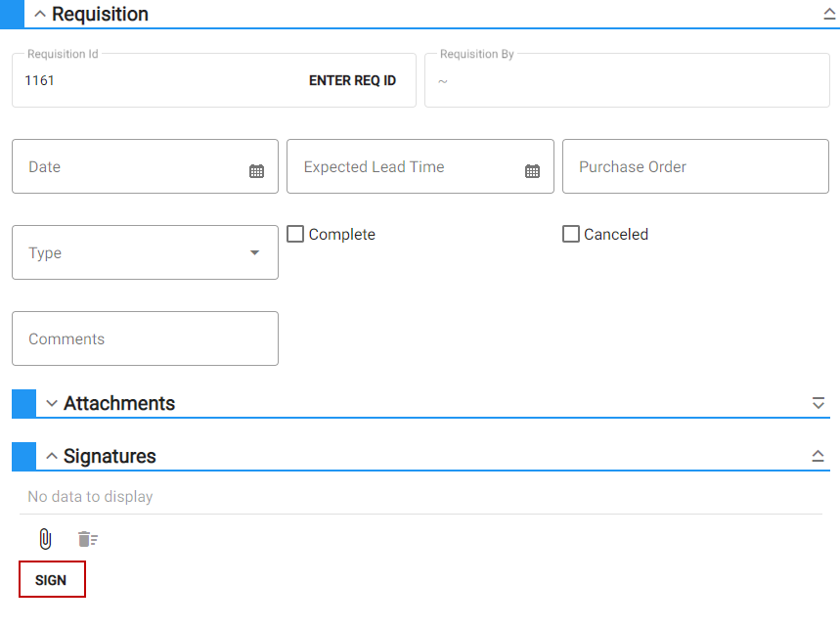
Task: Collapse all via Signatures header right icon
Action: click(818, 456)
